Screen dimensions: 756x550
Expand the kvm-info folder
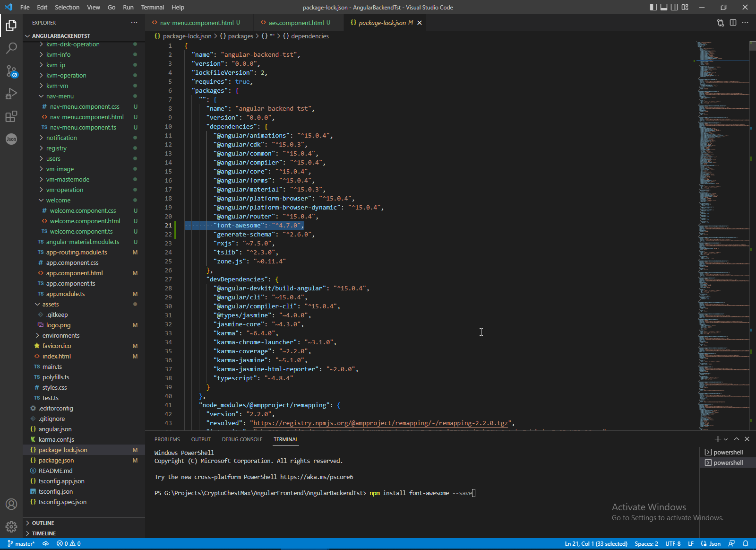tap(84, 54)
